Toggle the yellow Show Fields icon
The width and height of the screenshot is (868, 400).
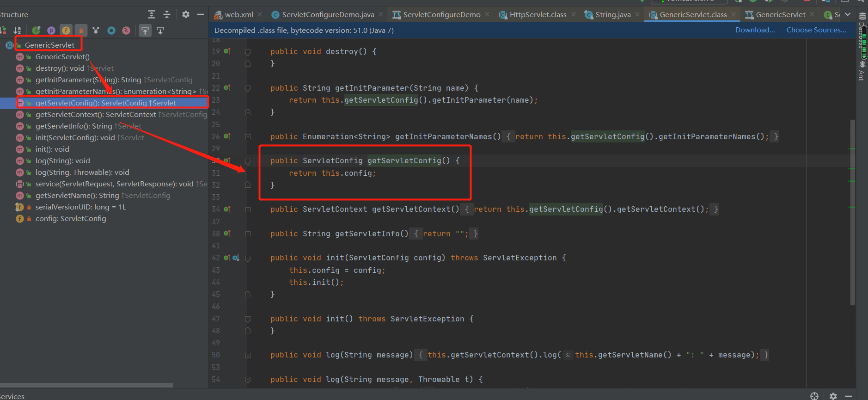(66, 31)
